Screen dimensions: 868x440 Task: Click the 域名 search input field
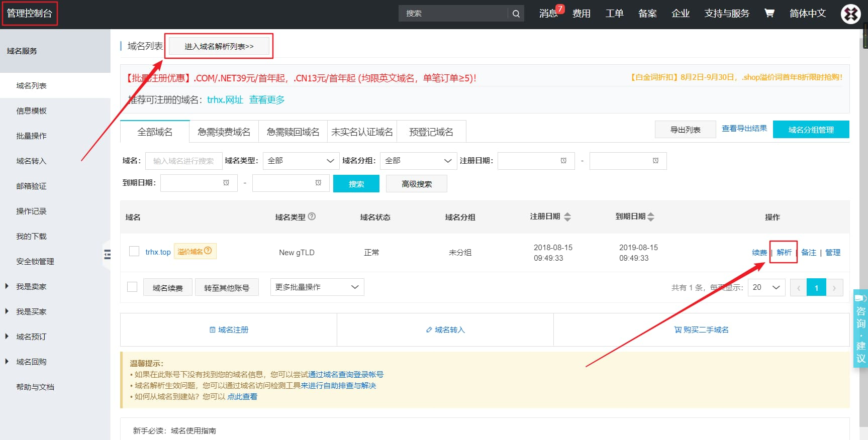[183, 161]
